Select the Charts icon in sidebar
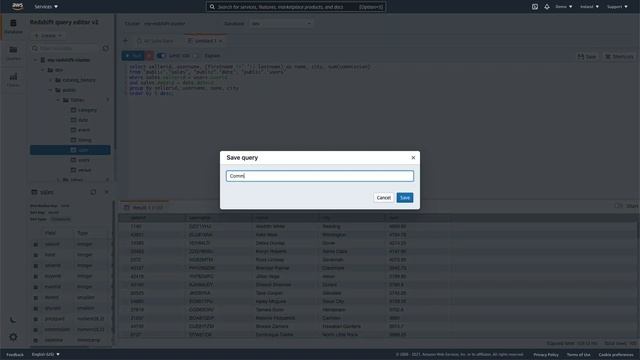The height and width of the screenshot is (360, 640). [x=13, y=79]
